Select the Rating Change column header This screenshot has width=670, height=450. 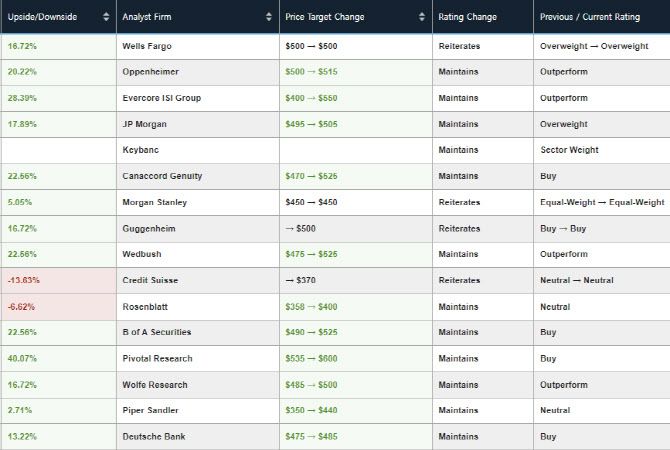pyautogui.click(x=467, y=17)
